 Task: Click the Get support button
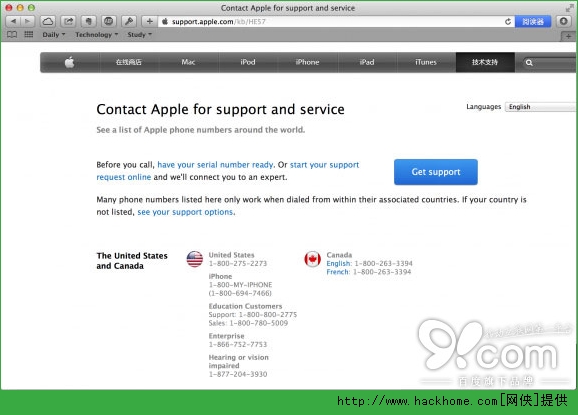point(436,172)
